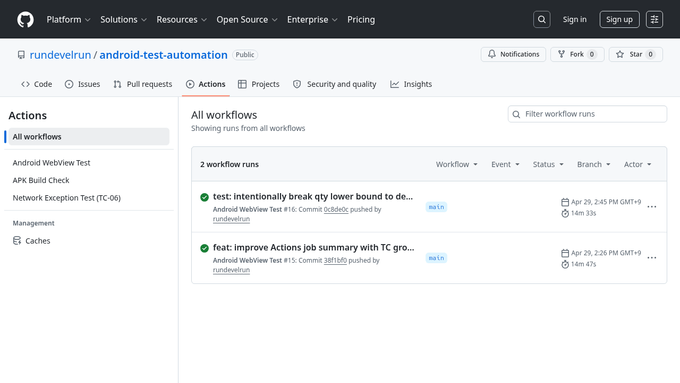Click calendar icon next to Apr 29, 2:26 PM
The image size is (680, 383).
coord(565,253)
